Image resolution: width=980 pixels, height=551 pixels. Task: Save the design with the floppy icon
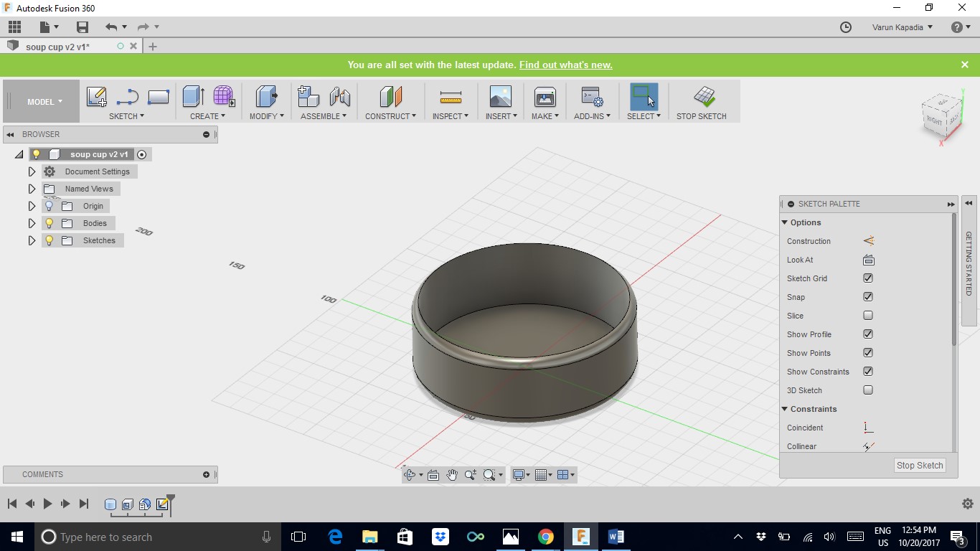(83, 27)
